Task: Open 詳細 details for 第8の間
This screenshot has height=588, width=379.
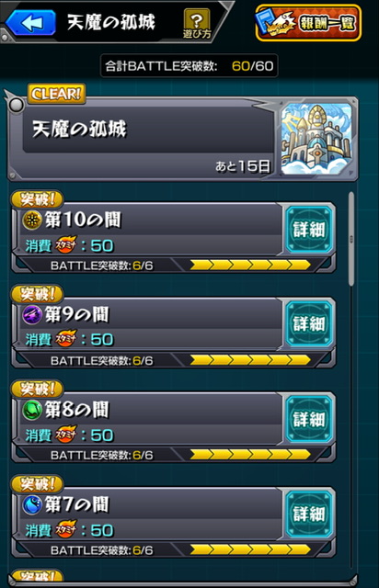Action: pyautogui.click(x=309, y=419)
